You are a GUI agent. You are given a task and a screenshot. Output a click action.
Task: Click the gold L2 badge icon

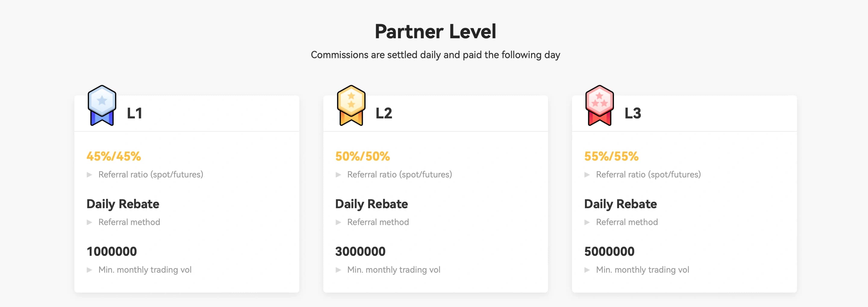click(351, 105)
